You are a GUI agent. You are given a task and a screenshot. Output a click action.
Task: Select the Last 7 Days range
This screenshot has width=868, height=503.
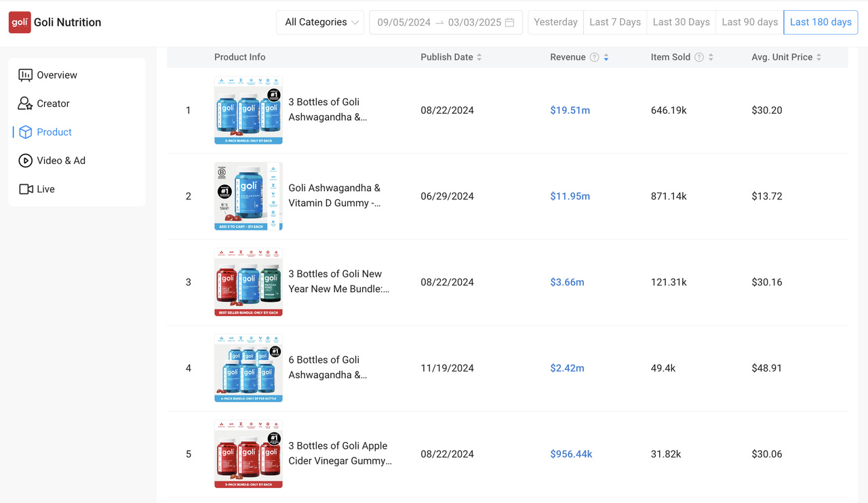(x=615, y=22)
